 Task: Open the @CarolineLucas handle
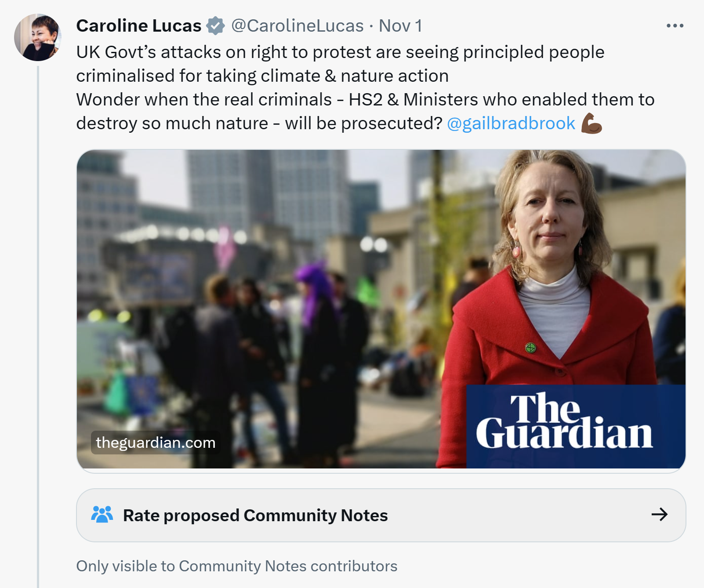(298, 26)
